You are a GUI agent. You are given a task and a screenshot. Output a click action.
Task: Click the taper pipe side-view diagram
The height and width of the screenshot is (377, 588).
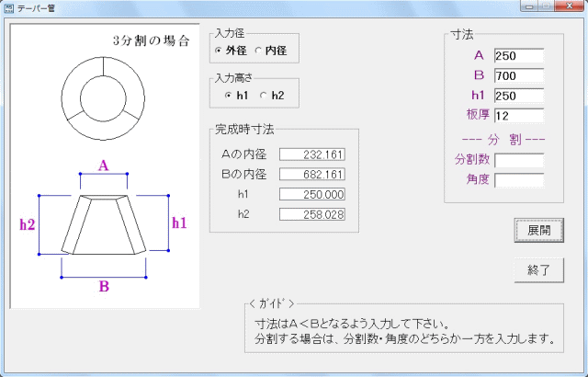(104, 224)
